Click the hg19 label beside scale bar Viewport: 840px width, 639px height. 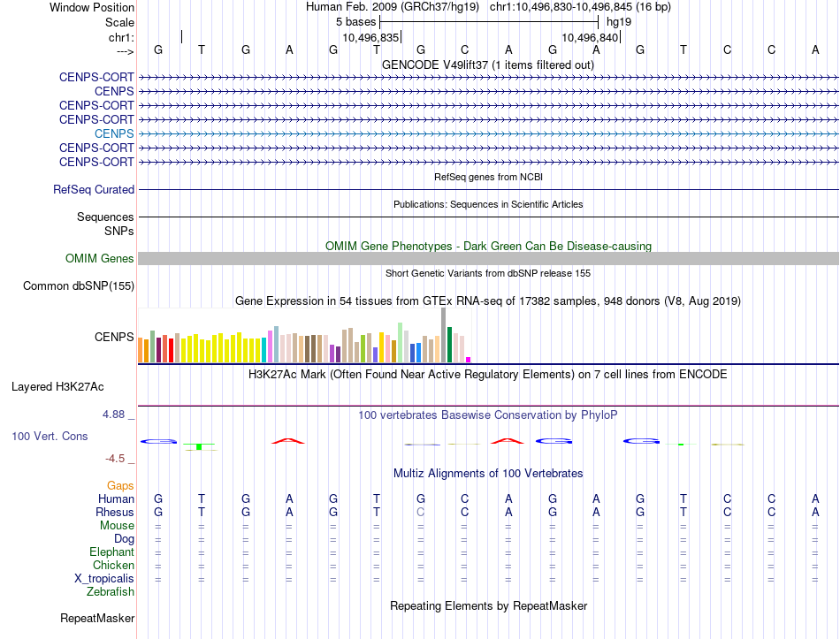pyautogui.click(x=619, y=22)
